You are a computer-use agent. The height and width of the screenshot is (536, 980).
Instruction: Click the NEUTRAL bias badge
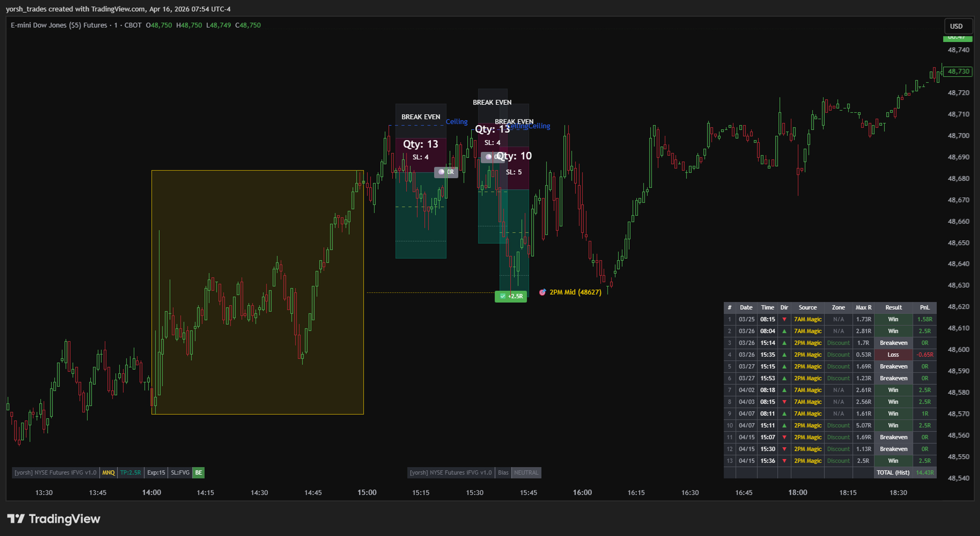[526, 472]
